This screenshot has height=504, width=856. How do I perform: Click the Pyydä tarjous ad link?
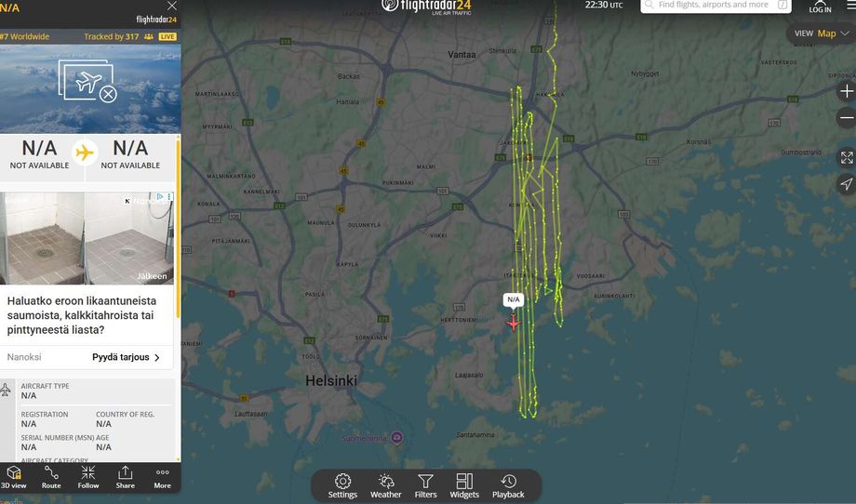coord(127,357)
